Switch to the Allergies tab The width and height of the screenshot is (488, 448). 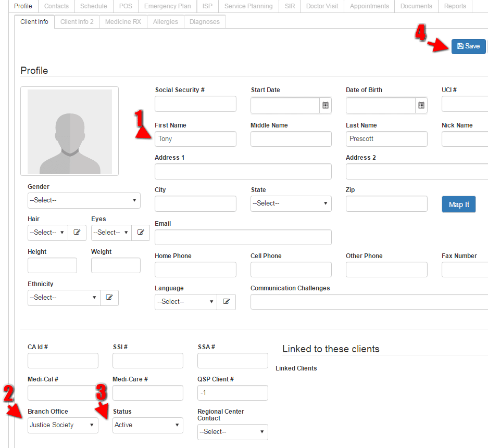(165, 22)
